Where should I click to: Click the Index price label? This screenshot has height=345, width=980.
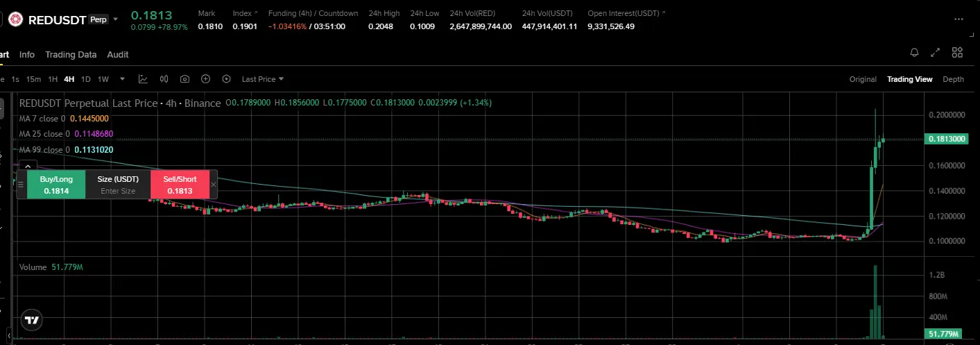pos(242,13)
